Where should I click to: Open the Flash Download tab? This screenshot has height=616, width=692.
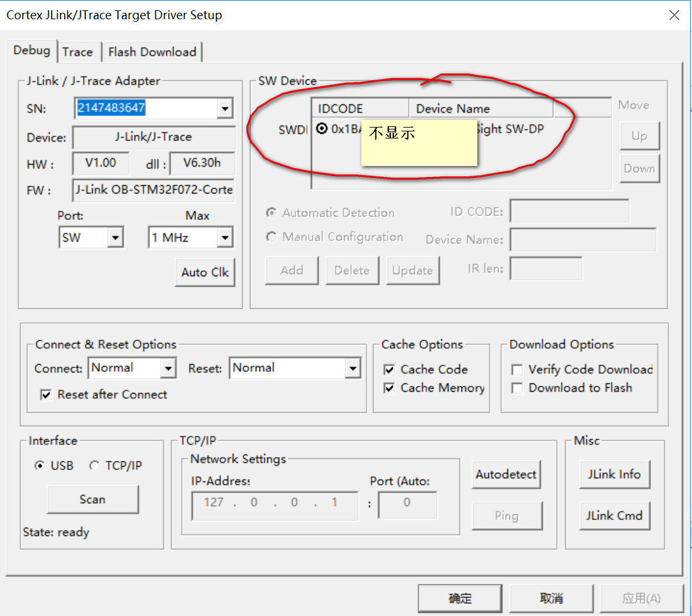[152, 52]
